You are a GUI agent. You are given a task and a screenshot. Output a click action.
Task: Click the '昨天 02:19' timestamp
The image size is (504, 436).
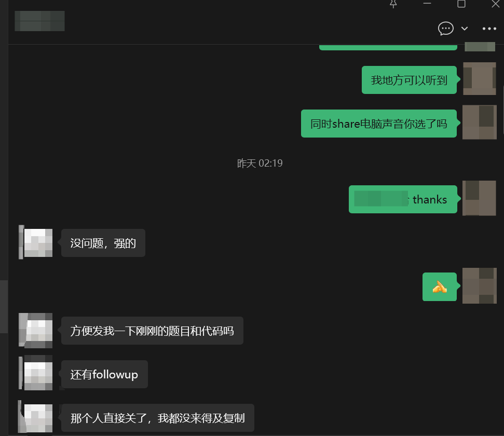click(260, 163)
